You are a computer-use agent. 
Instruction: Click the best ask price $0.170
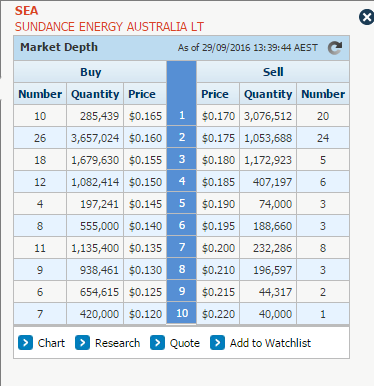click(x=218, y=116)
